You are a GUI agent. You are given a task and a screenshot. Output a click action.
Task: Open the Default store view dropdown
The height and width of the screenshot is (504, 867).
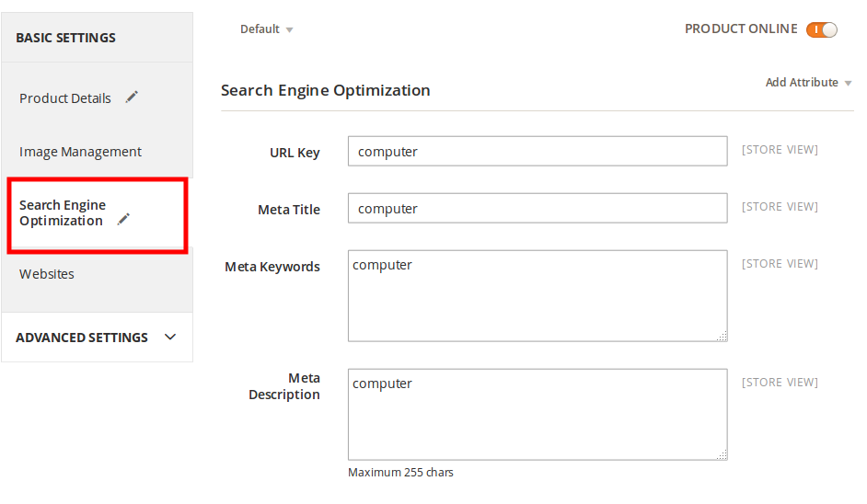tap(266, 29)
